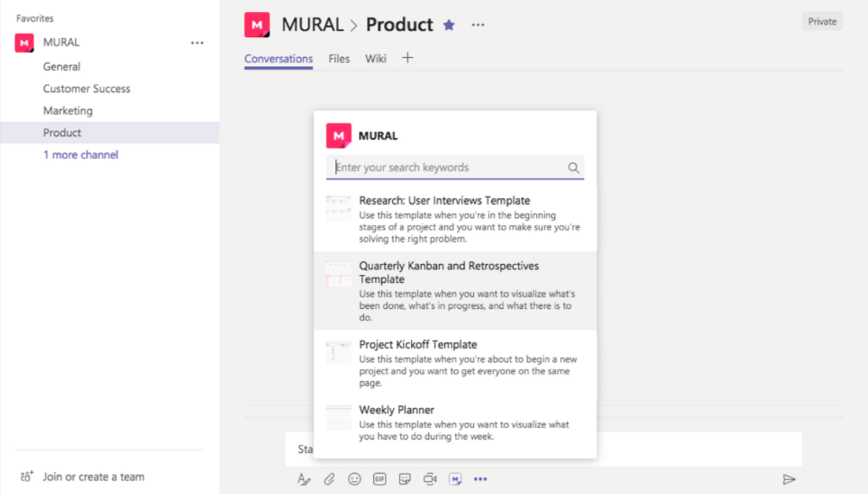Screen dimensions: 868x494
Task: Open the emoji picker icon
Action: tap(354, 479)
